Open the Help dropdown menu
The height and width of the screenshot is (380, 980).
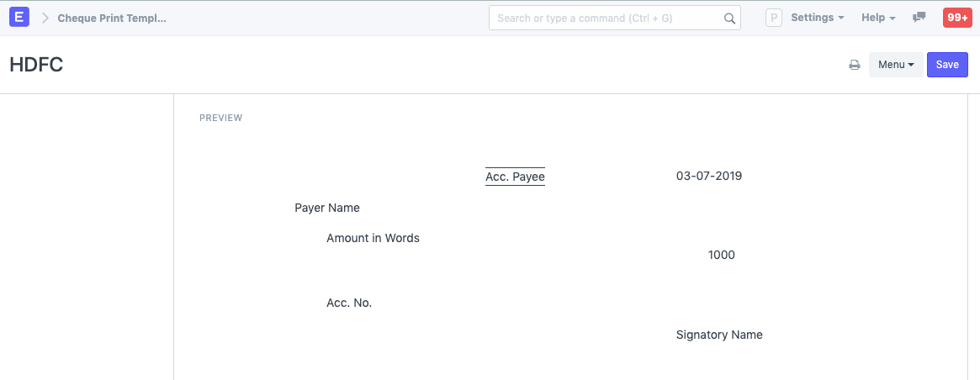[x=878, y=18]
